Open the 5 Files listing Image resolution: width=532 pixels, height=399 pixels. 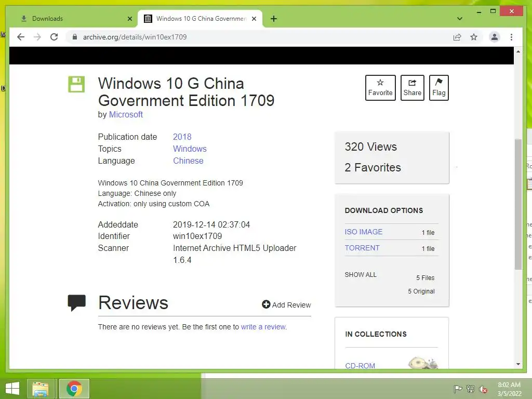coord(425,278)
